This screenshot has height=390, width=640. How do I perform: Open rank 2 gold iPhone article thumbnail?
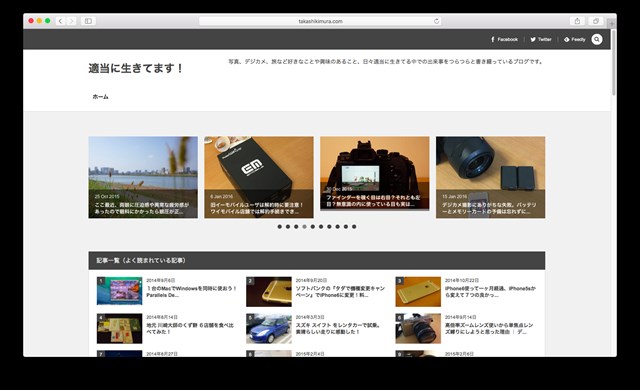[269, 292]
